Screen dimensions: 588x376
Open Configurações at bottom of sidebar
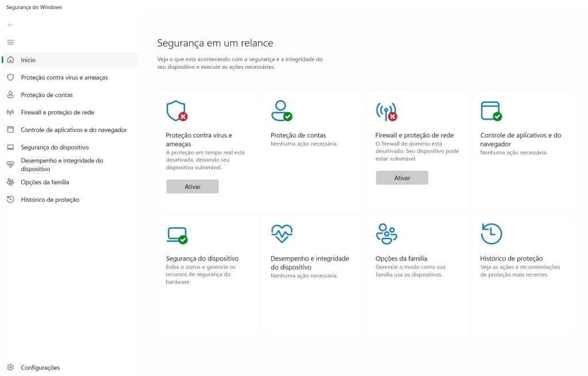40,367
